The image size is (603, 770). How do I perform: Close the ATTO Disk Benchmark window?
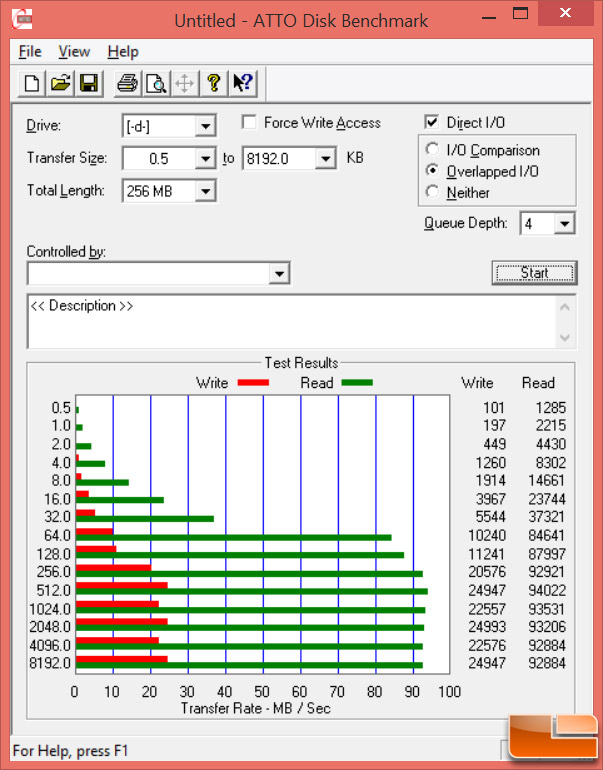565,13
